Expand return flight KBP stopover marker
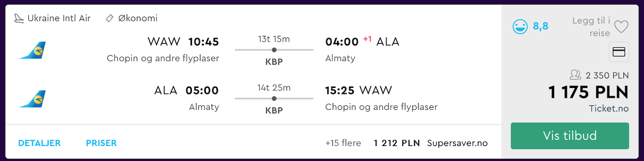This screenshot has width=644, height=161. click(x=274, y=98)
